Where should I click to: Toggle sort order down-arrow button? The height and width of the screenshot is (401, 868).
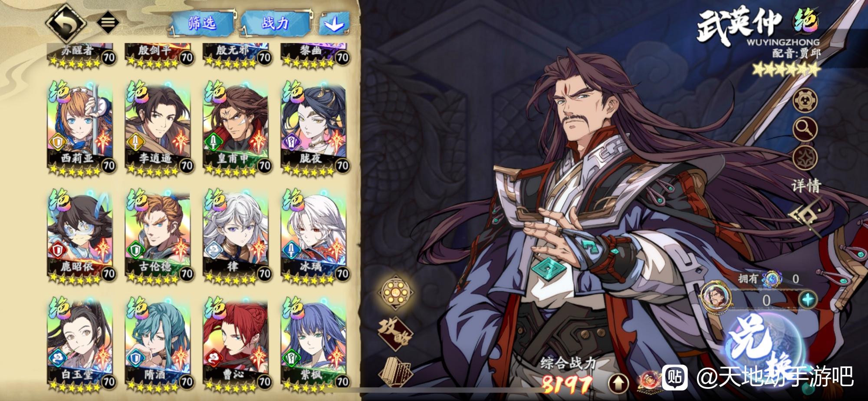(x=334, y=24)
